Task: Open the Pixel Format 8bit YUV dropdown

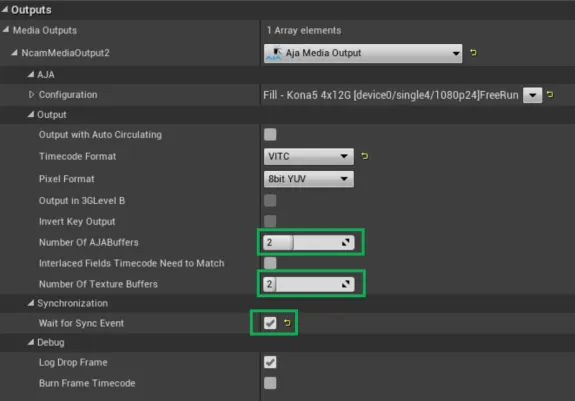Action: tap(309, 179)
